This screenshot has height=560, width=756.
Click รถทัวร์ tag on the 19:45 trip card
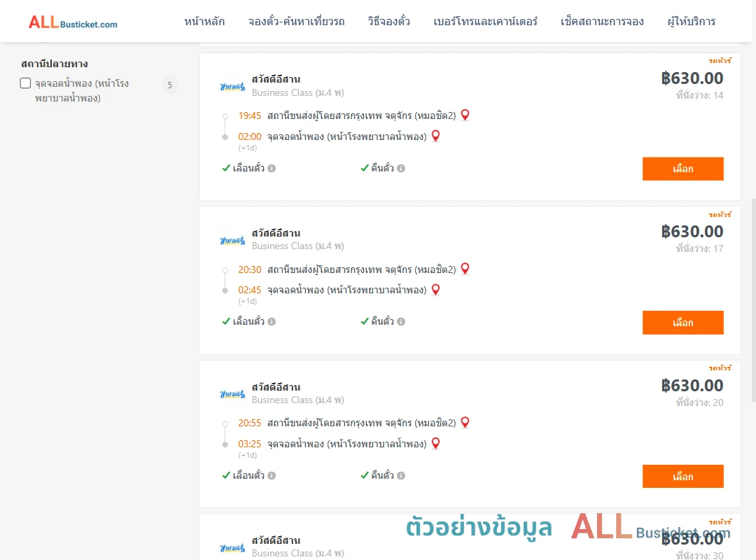720,60
